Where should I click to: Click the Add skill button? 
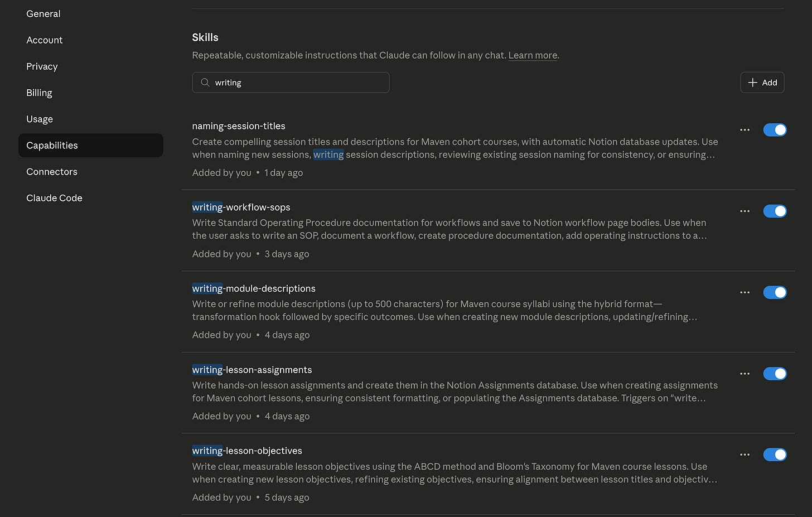(762, 83)
